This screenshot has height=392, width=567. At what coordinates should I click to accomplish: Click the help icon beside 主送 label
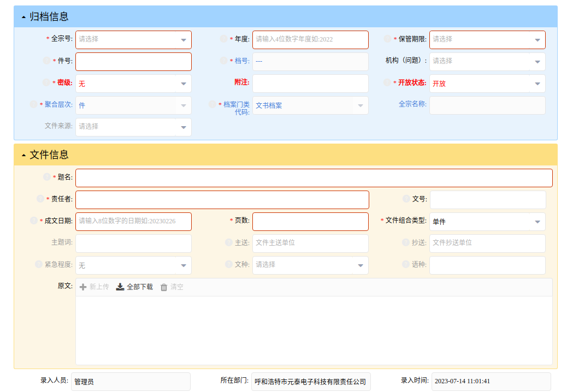[x=228, y=242]
